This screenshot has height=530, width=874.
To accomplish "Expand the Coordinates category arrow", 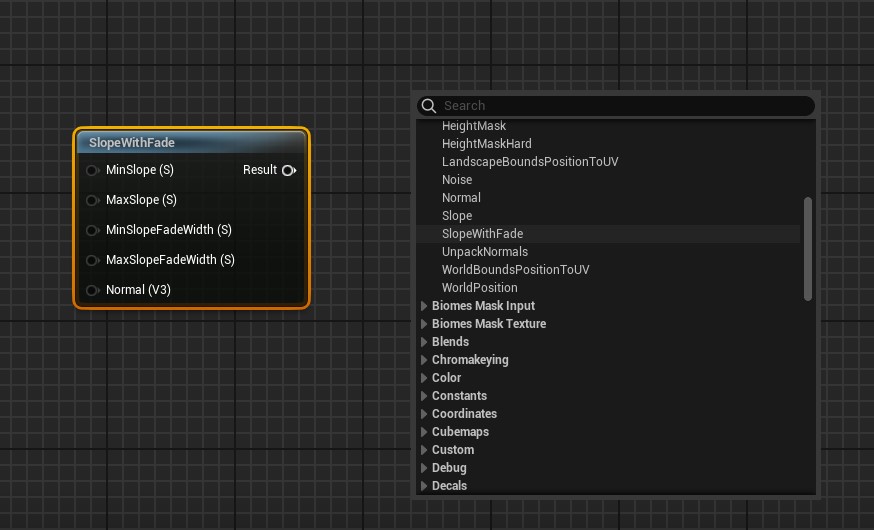I will (x=424, y=414).
